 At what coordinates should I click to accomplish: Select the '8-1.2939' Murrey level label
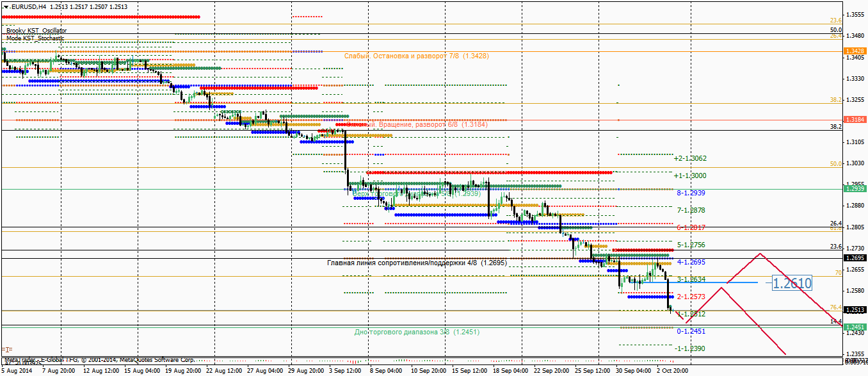click(x=691, y=193)
